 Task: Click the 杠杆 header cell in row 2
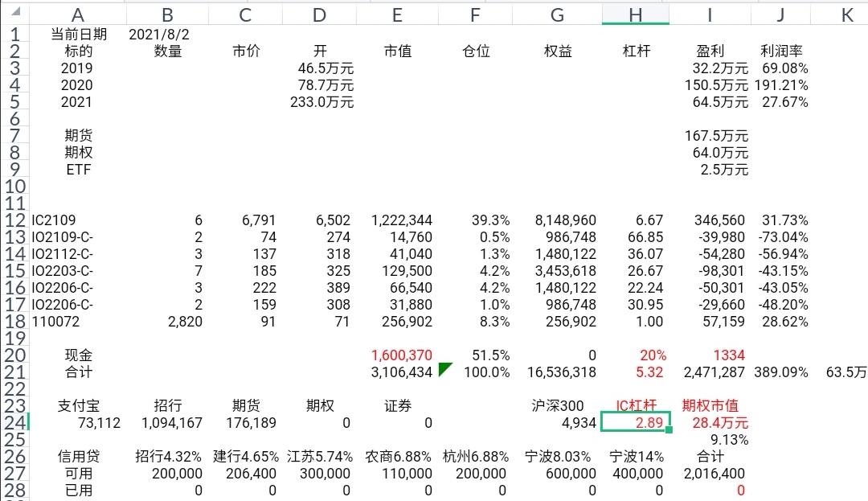[x=636, y=51]
